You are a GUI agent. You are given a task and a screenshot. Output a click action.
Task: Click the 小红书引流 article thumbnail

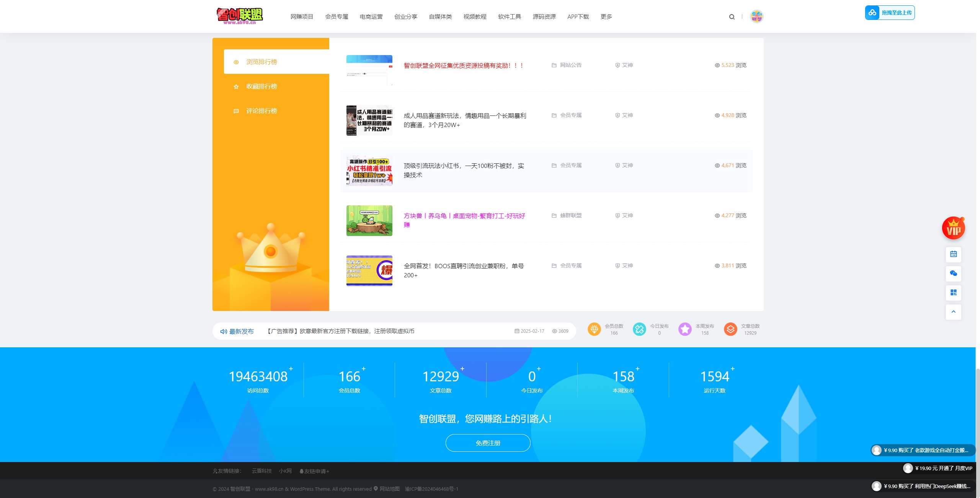coord(369,171)
